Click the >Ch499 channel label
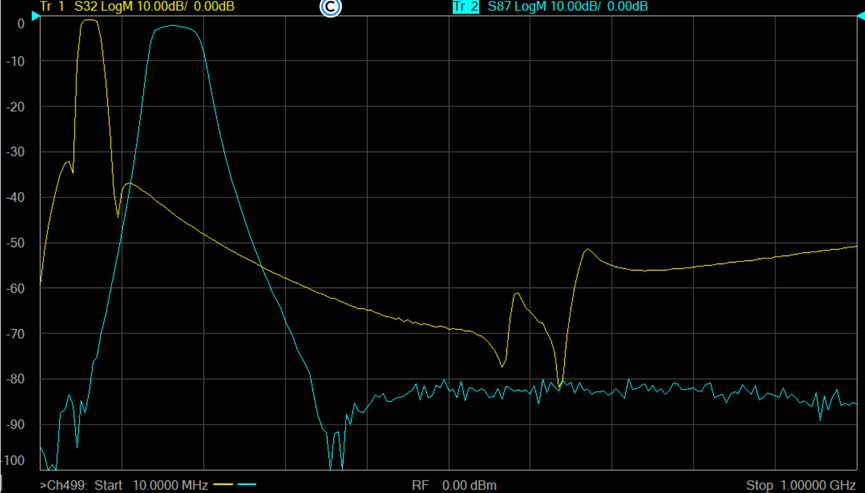The height and width of the screenshot is (493, 865). [64, 485]
